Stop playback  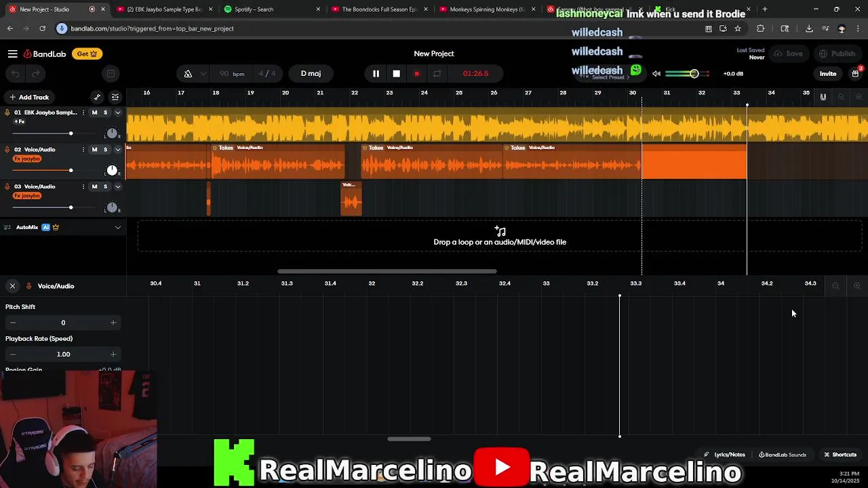[x=396, y=73]
